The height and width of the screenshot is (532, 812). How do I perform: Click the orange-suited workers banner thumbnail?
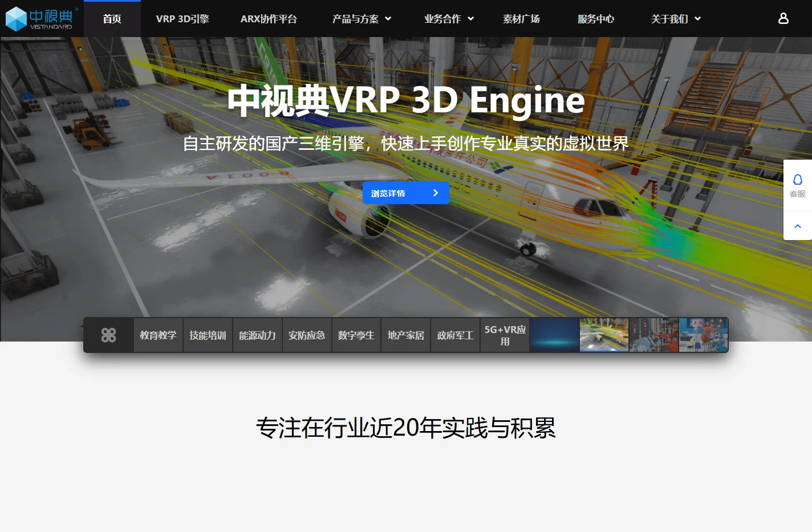[654, 335]
